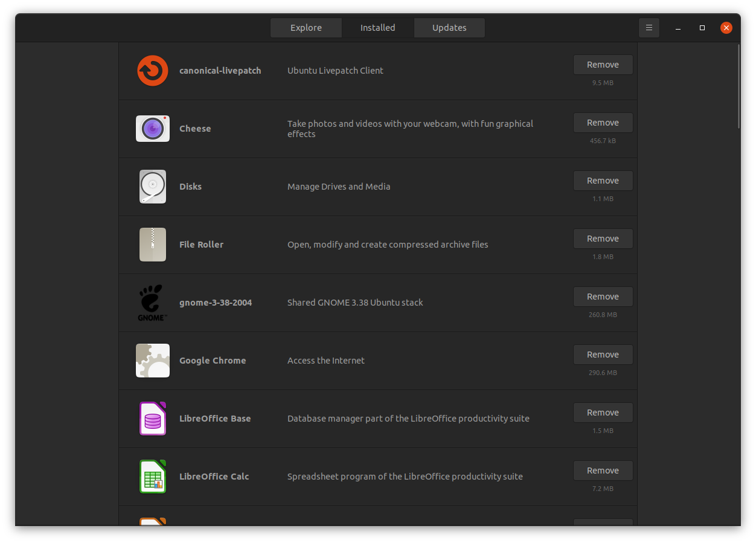Open the hamburger menu in header bar
This screenshot has height=543, width=756.
point(649,28)
